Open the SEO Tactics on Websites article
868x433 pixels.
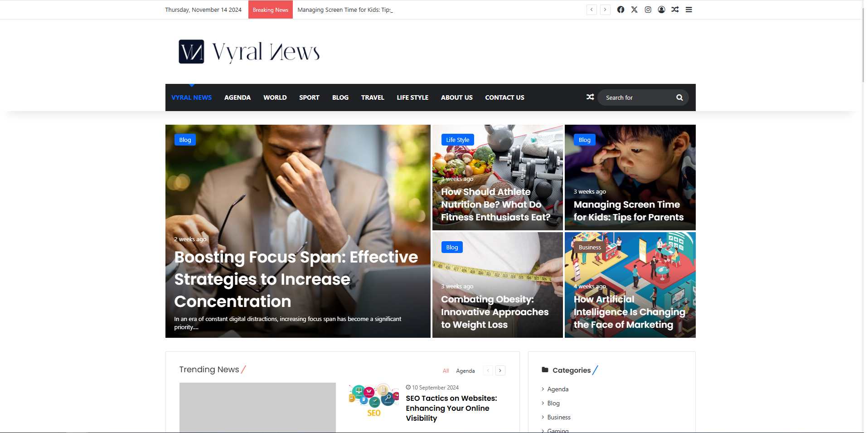tap(451, 408)
